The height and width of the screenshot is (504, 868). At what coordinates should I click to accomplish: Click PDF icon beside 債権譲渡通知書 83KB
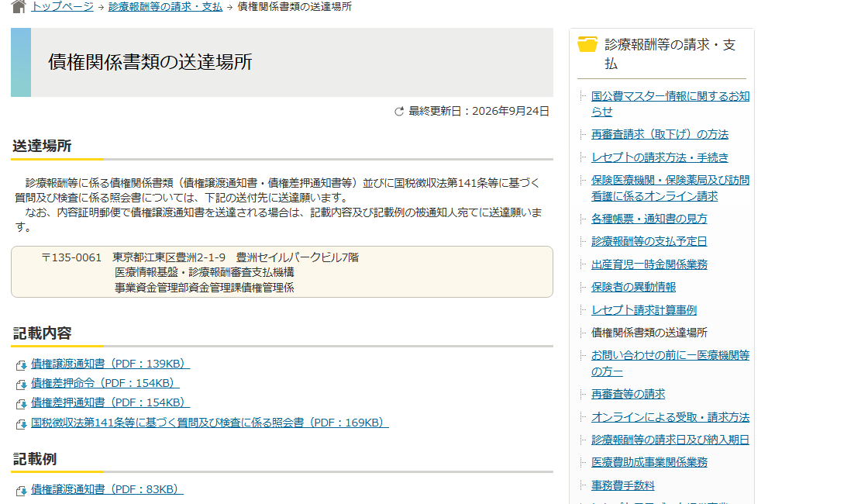[22, 491]
